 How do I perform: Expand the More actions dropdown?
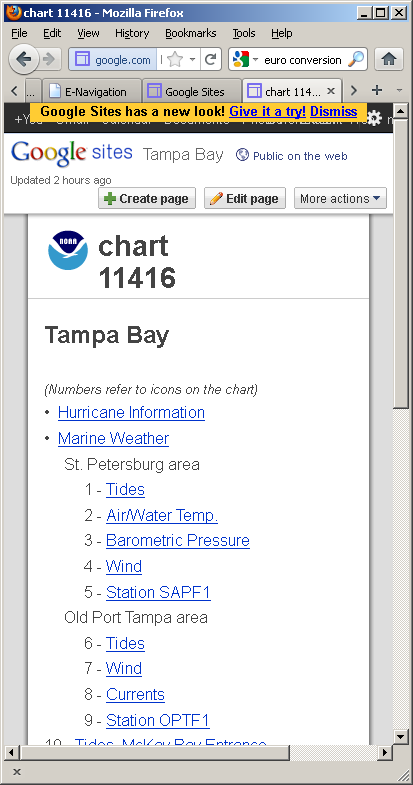pos(340,198)
